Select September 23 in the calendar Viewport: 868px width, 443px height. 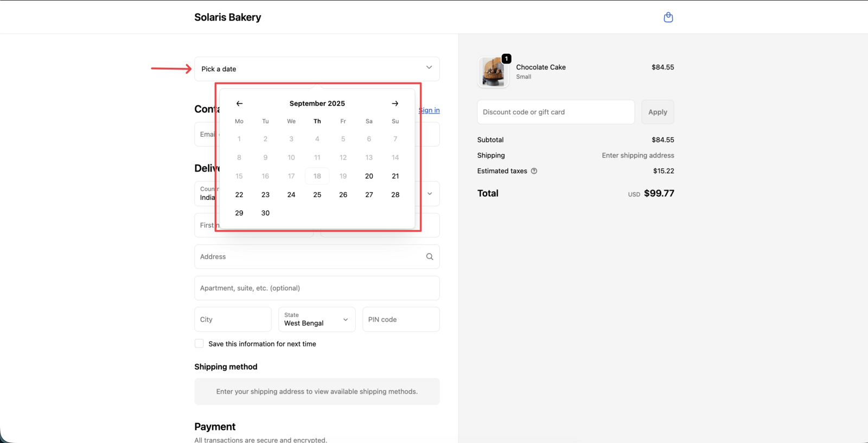265,194
